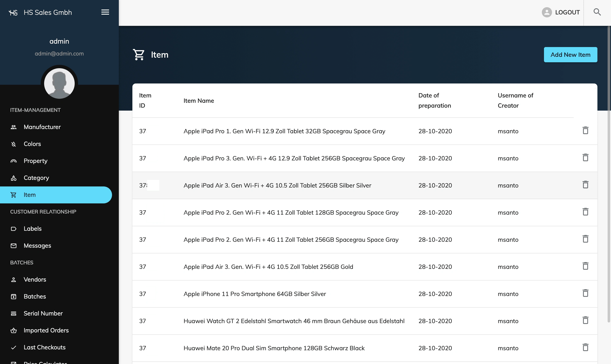Click the search icon top right
The height and width of the screenshot is (364, 611).
coord(597,12)
